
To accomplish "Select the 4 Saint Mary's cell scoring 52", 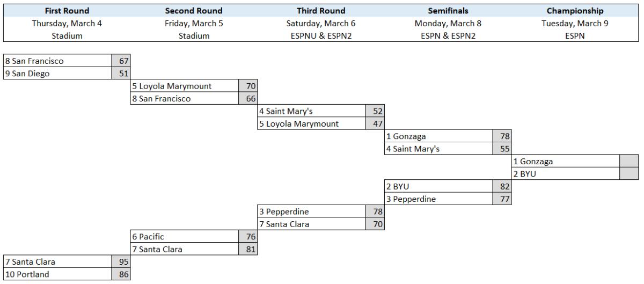I will [311, 112].
